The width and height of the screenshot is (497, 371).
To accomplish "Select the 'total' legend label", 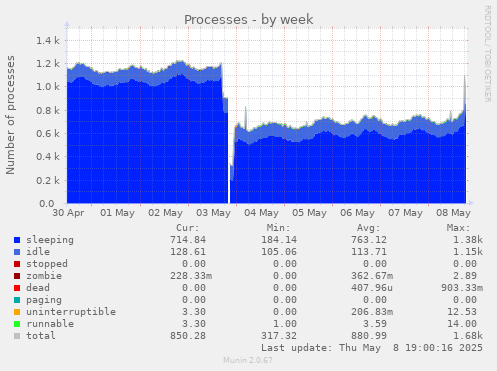I will coord(41,336).
